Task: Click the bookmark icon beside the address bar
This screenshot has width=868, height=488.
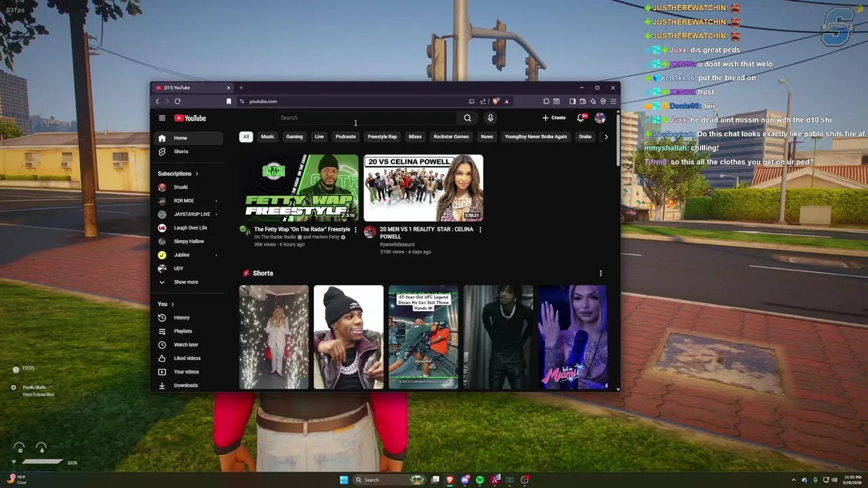Action: [x=229, y=101]
